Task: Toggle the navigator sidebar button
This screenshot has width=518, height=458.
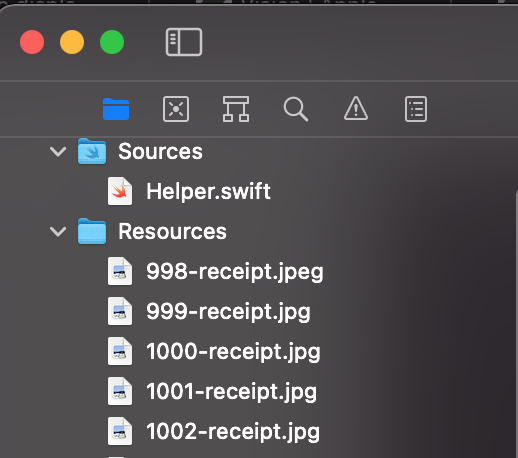Action: (x=184, y=42)
